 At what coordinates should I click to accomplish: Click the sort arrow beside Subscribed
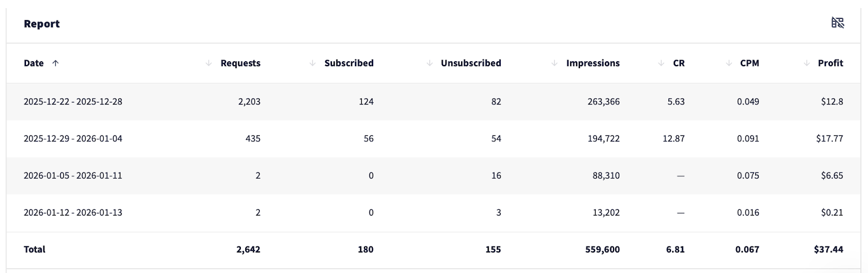pos(312,63)
